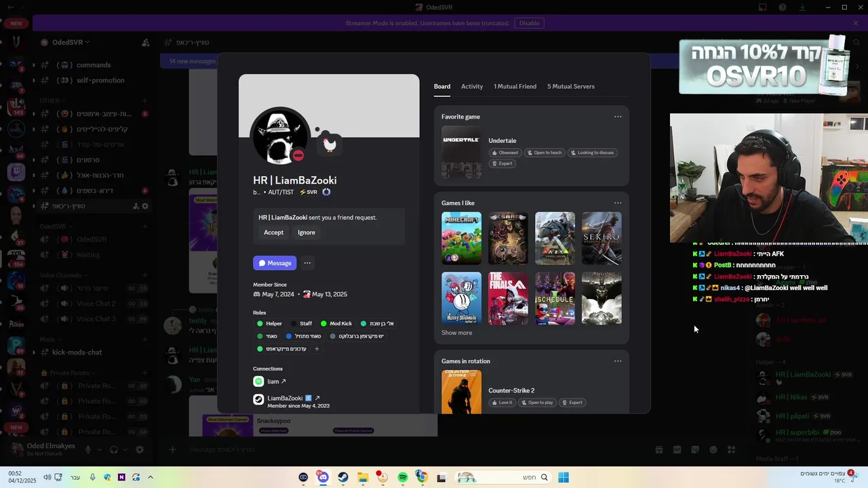868x488 pixels.
Task: Click the Staff role badge
Action: 301,323
